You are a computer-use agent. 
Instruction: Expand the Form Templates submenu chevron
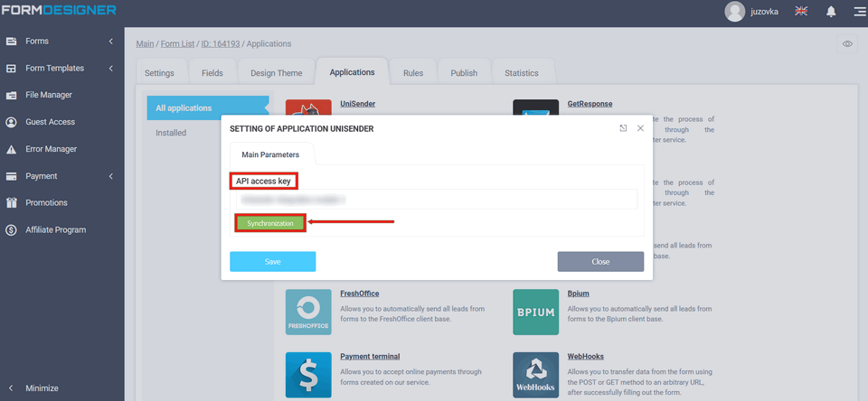click(110, 69)
